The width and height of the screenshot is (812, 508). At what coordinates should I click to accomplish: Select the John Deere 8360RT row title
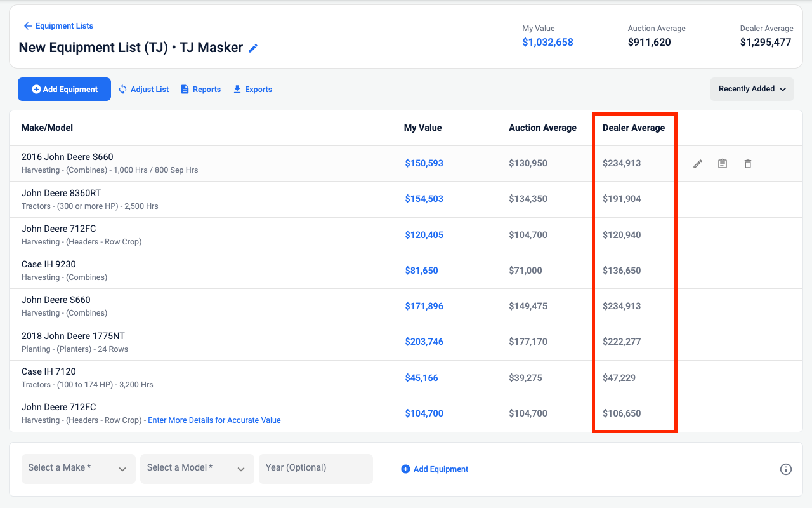click(x=61, y=193)
